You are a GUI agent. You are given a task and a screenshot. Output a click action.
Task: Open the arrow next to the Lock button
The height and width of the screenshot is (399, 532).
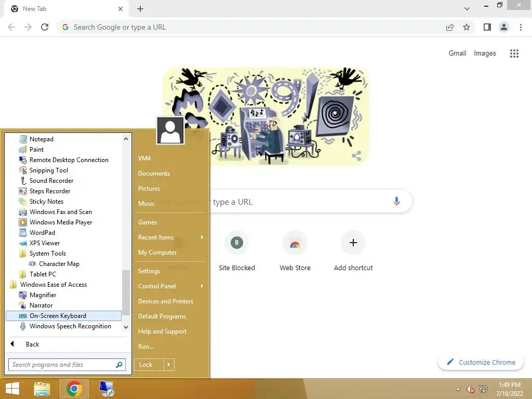click(169, 365)
